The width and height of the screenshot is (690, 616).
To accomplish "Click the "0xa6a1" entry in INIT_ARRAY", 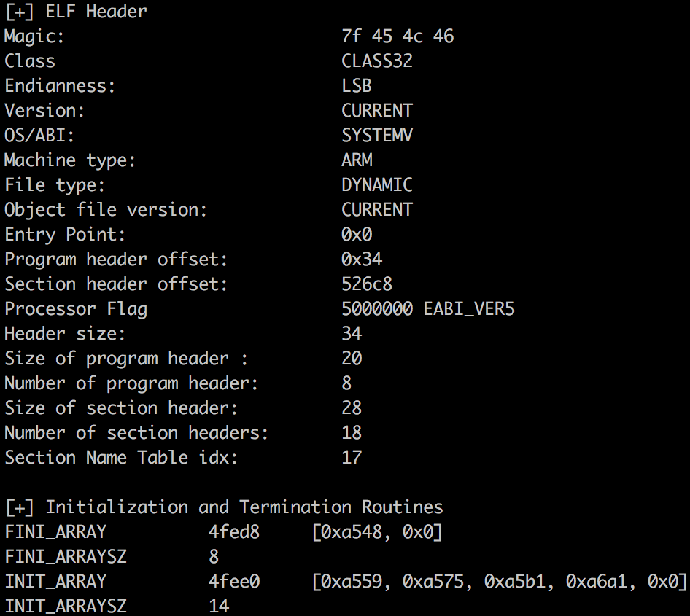I will tap(597, 582).
